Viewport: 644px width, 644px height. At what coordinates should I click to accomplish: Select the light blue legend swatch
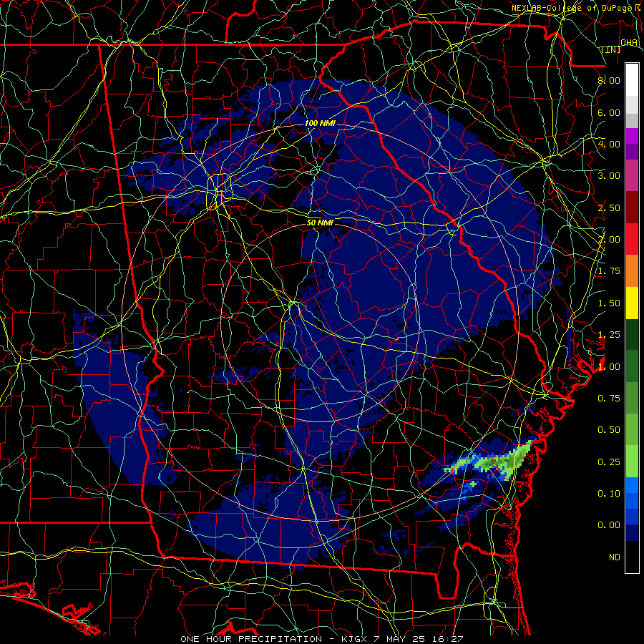click(632, 485)
